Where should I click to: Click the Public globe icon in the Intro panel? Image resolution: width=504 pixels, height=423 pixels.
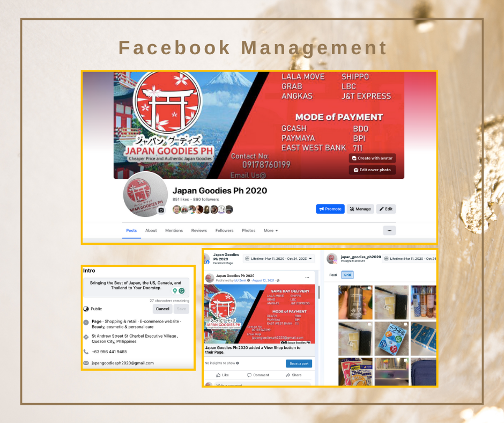[x=86, y=309]
